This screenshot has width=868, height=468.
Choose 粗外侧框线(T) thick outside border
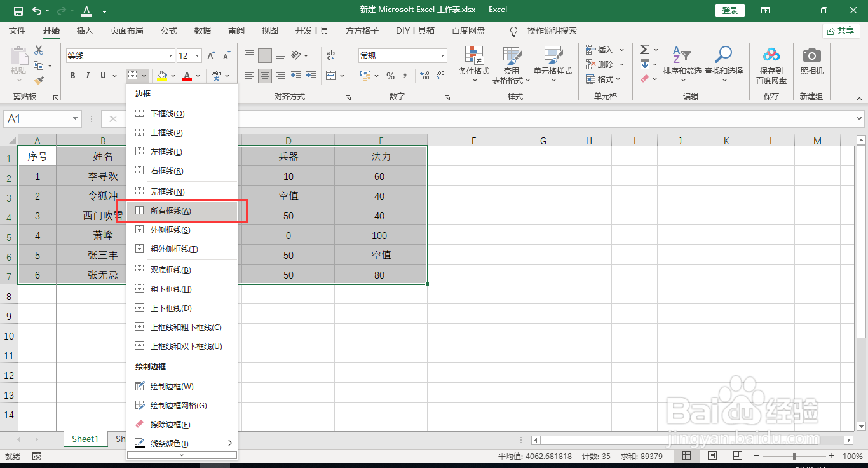[182, 249]
